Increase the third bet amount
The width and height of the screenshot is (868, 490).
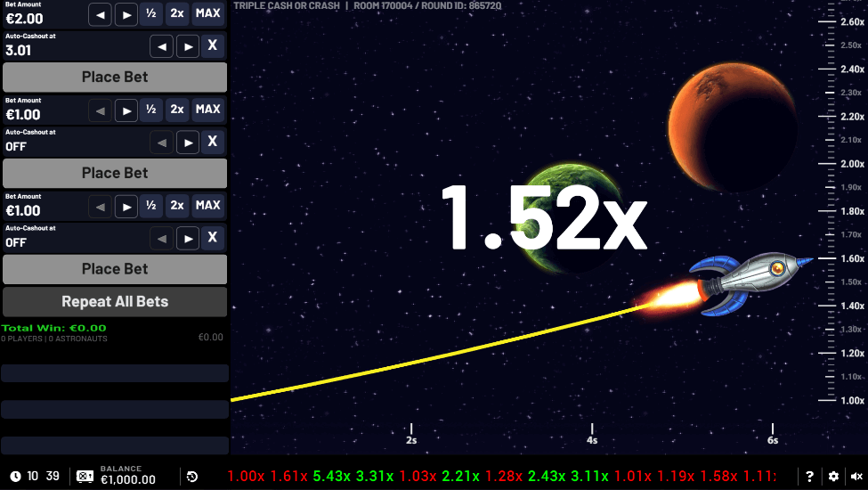click(x=126, y=207)
